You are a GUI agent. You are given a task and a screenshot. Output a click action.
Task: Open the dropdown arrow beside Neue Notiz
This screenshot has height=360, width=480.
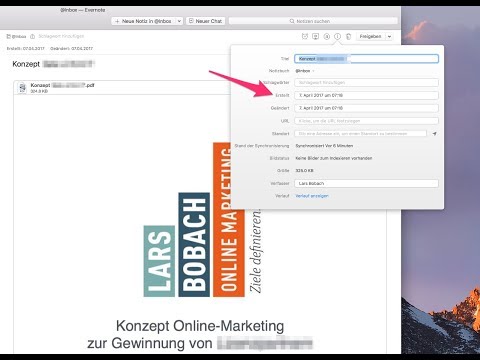click(x=179, y=21)
